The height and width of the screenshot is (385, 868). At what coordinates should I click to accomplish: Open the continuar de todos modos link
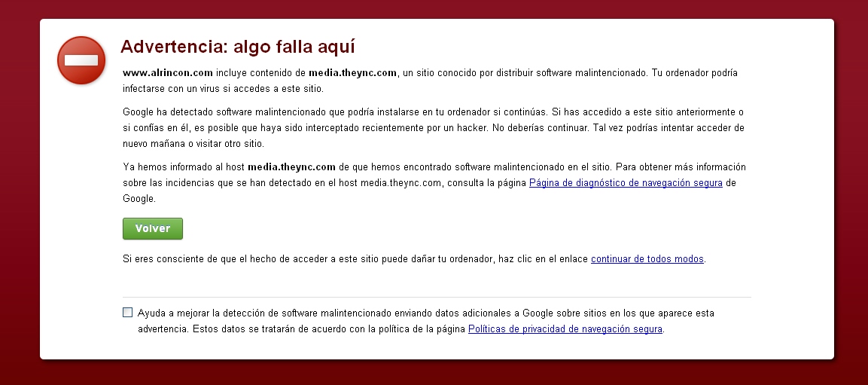(647, 258)
